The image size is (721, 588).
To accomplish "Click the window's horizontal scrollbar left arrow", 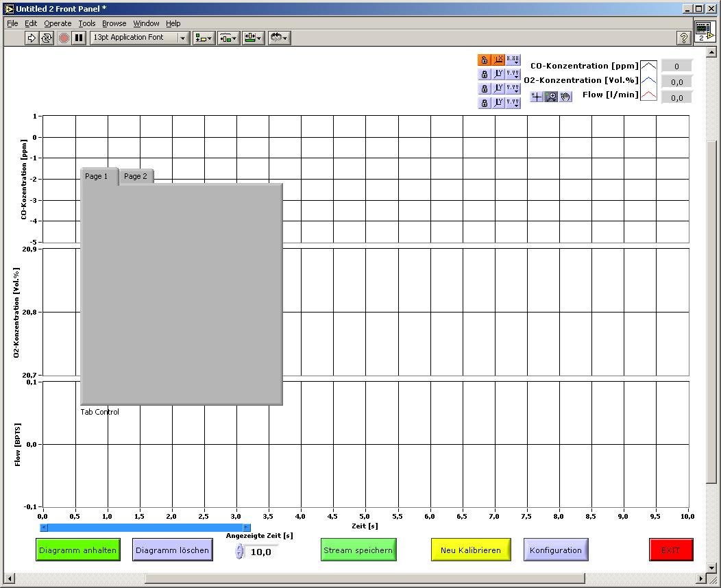I will [x=9, y=578].
